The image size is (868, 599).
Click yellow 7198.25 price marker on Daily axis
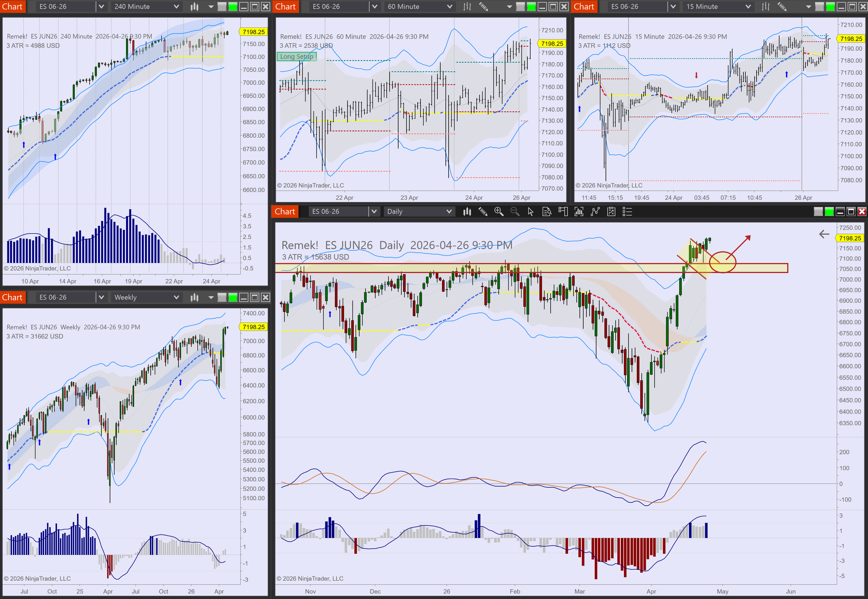(850, 238)
